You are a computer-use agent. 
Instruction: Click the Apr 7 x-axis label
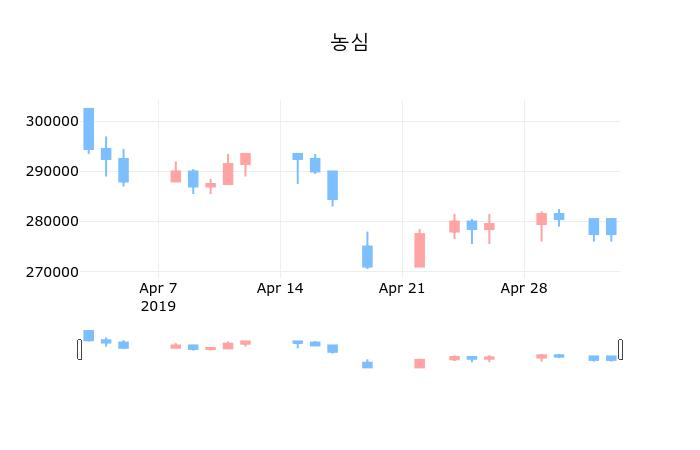tap(158, 289)
